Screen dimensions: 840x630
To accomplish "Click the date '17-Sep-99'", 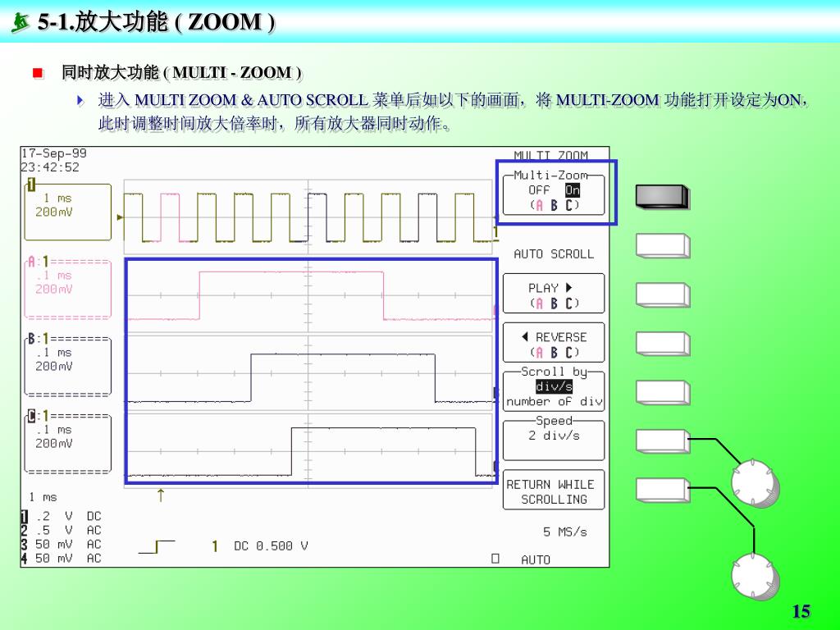I will pyautogui.click(x=53, y=153).
